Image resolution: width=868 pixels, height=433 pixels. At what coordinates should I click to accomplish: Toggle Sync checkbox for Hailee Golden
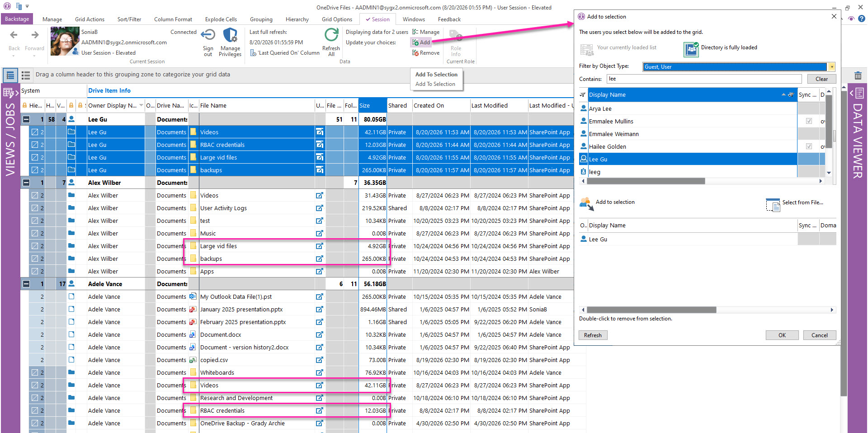[809, 146]
